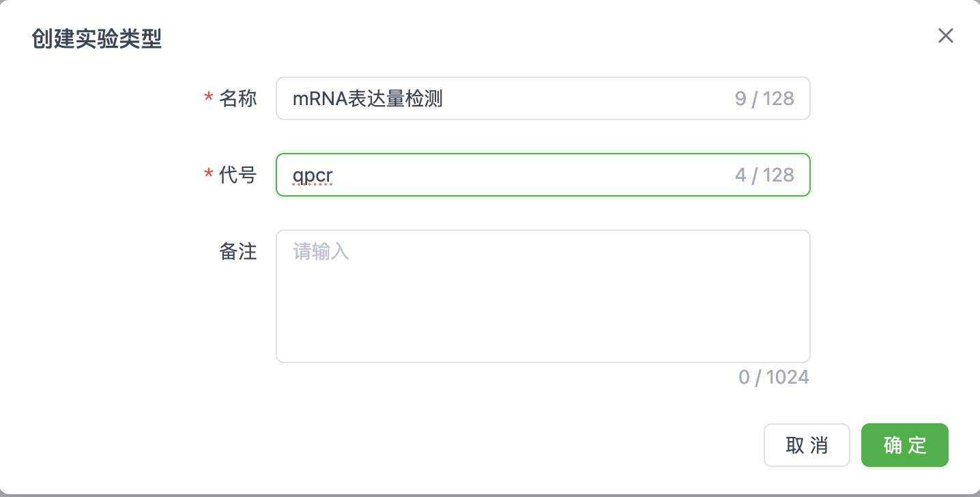Click the dimmed backdrop strip below the dialog
Viewport: 980px width, 497px height.
490,495
